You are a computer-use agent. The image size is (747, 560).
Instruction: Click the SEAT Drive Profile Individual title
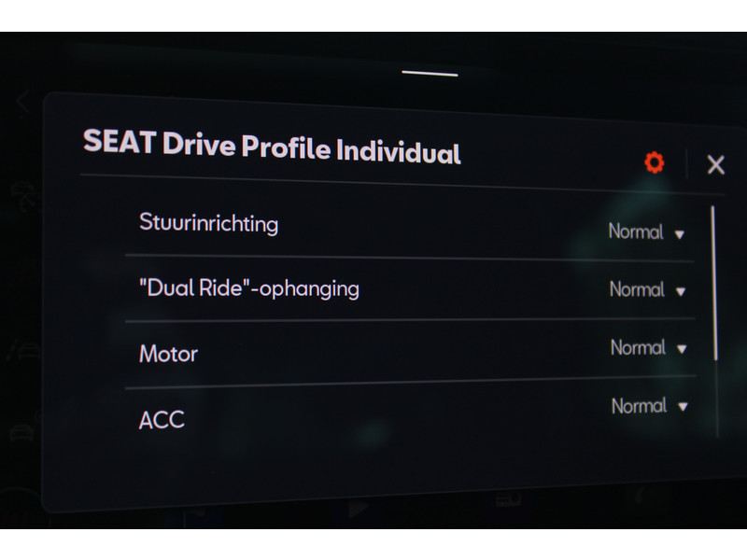pos(272,147)
